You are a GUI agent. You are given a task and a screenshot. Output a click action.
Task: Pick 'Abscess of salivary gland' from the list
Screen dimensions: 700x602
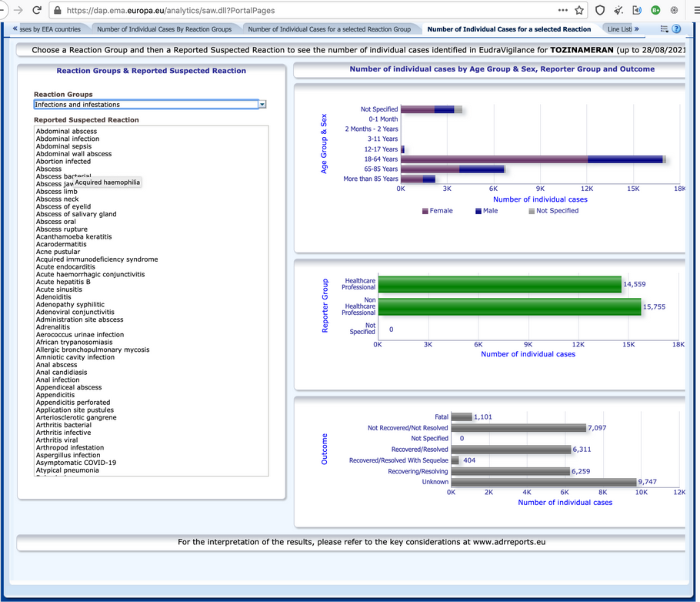pos(76,214)
